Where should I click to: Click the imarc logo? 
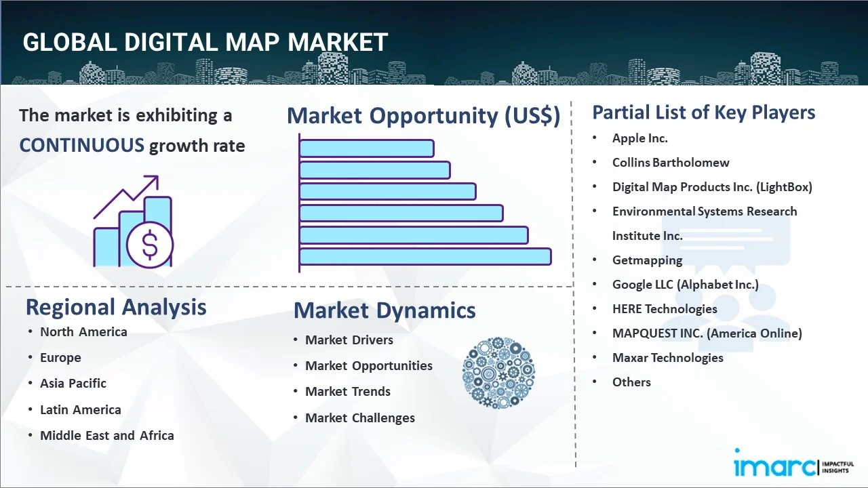pyautogui.click(x=793, y=466)
